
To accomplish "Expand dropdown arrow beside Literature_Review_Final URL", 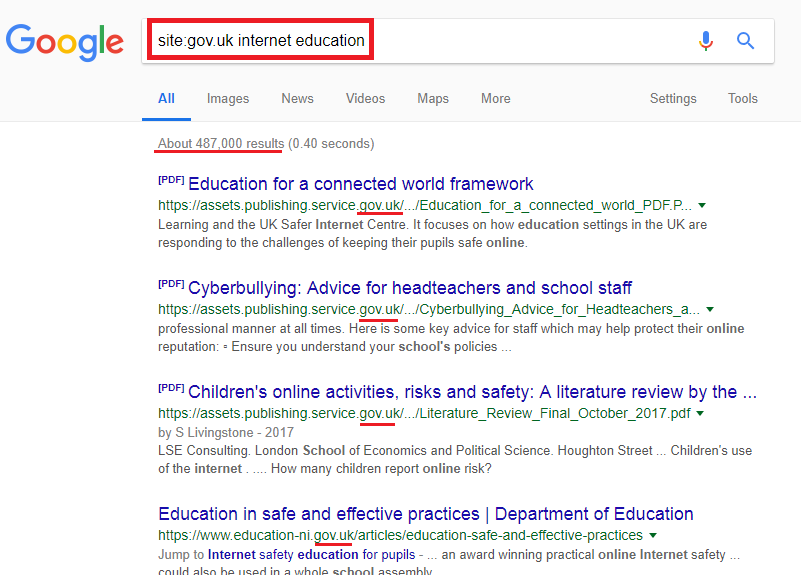I will pyautogui.click(x=700, y=413).
